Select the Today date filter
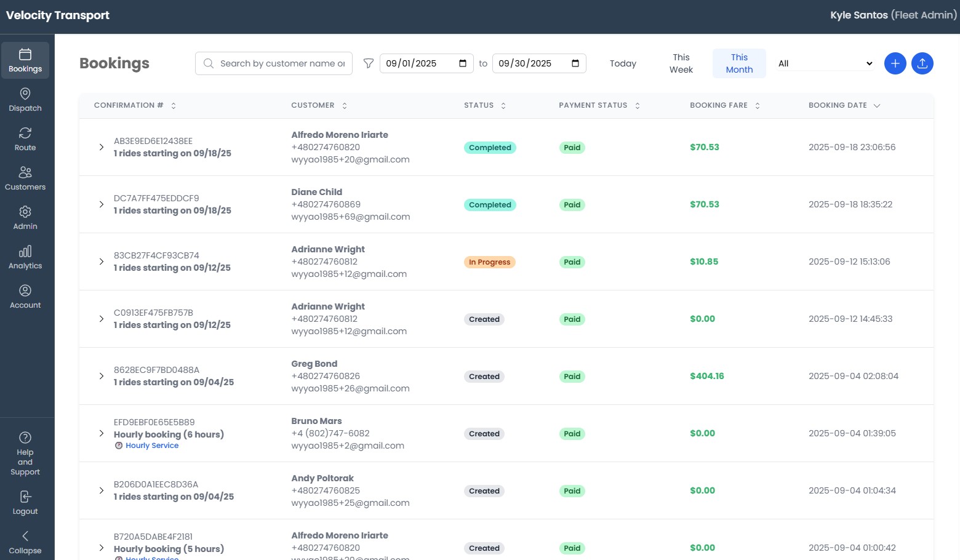 pyautogui.click(x=623, y=63)
